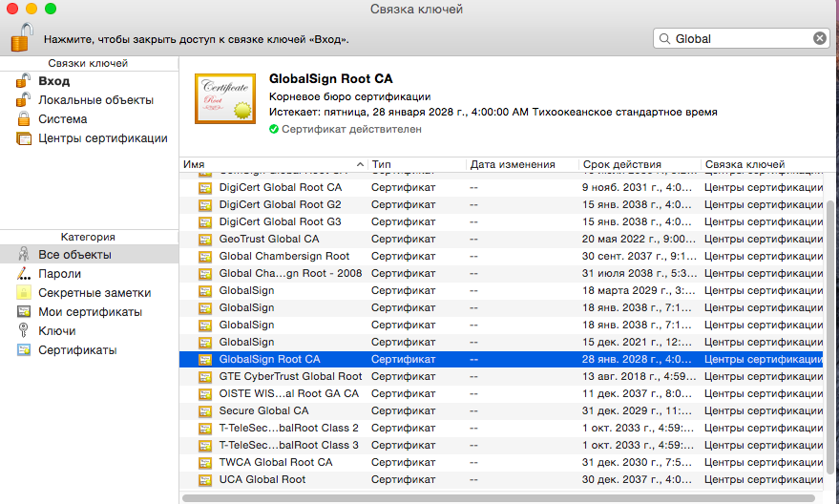This screenshot has width=839, height=504.
Task: Select the Global Chambersign Root row
Action: pyautogui.click(x=501, y=256)
